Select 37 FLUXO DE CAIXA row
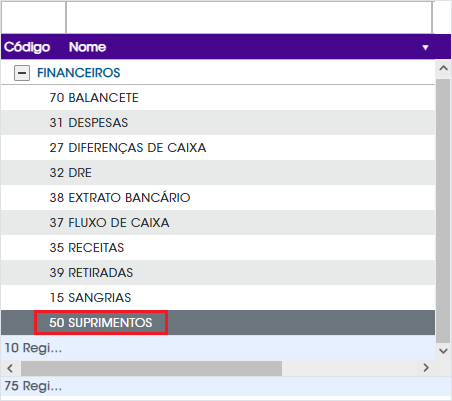Screen dimensions: 452x401 click(218, 223)
